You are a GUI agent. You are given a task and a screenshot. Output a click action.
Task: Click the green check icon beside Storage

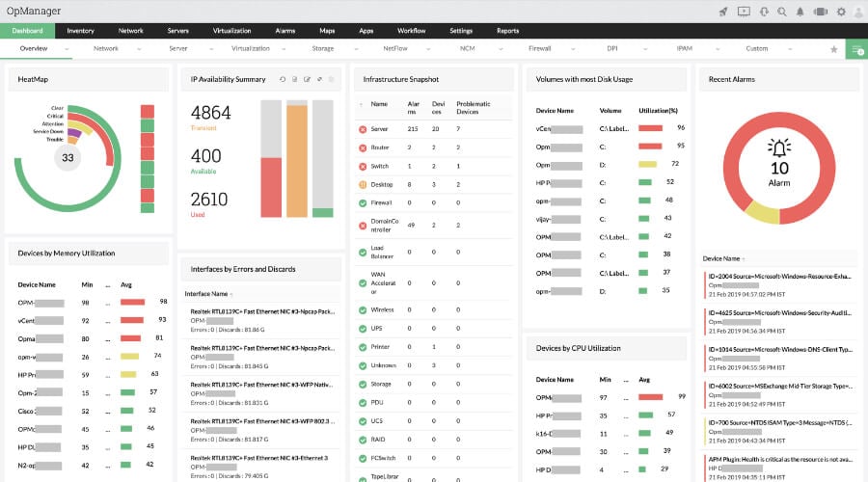363,384
